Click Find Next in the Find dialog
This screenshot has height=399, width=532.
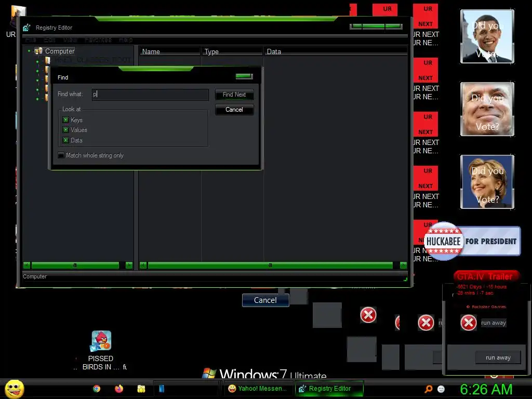[x=234, y=95]
